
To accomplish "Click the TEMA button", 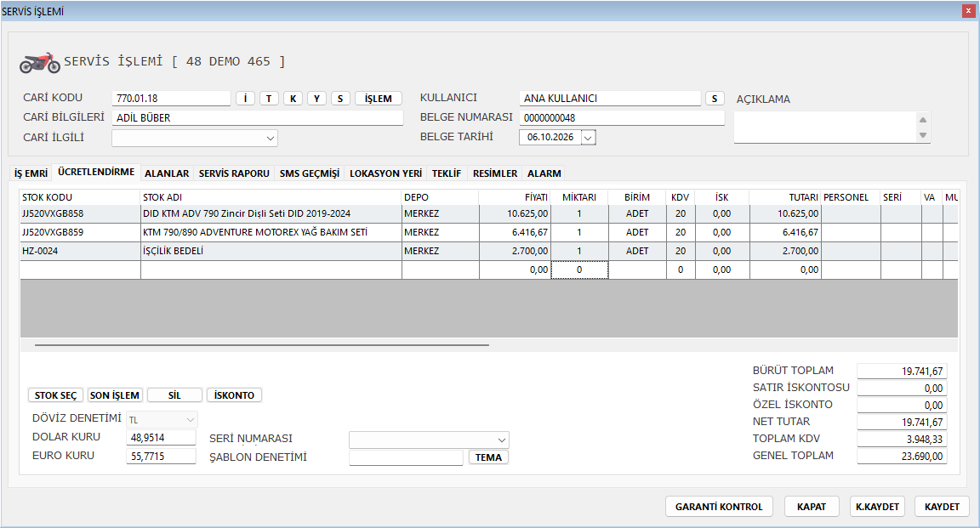I will (x=489, y=457).
